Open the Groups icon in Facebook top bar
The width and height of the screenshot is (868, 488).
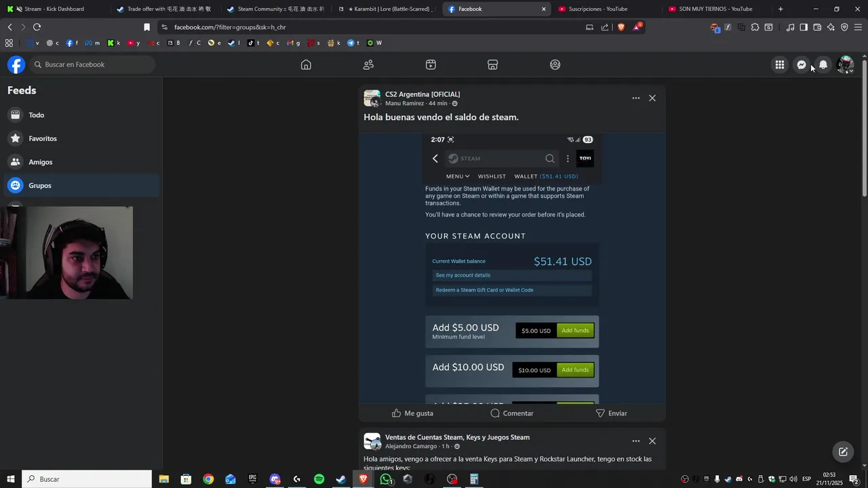pos(555,64)
